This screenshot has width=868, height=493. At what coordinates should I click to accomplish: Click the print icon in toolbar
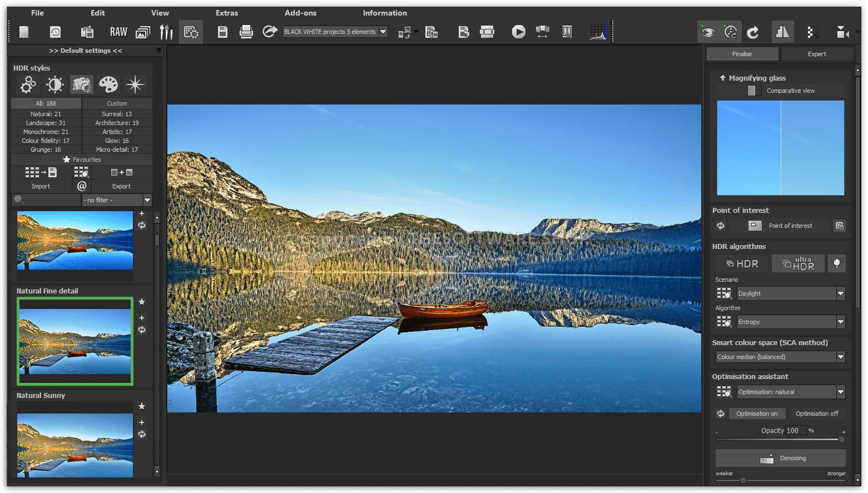coord(246,32)
